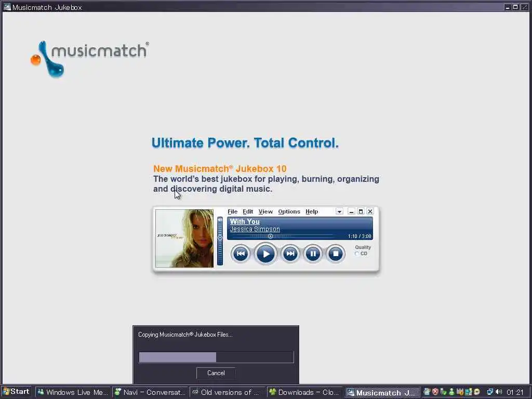Minimize the Musicmatch Jukebox installer window
Screen dimensions: 532x399
coord(508,7)
